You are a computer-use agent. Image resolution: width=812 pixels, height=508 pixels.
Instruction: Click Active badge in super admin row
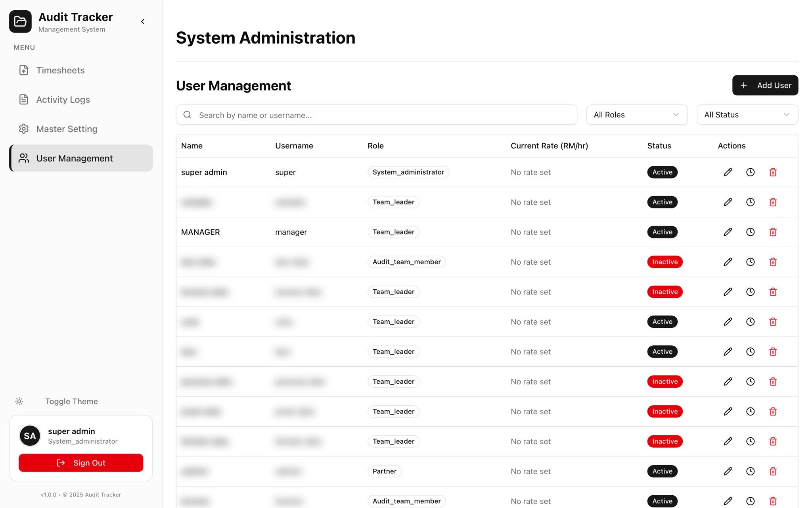point(662,172)
